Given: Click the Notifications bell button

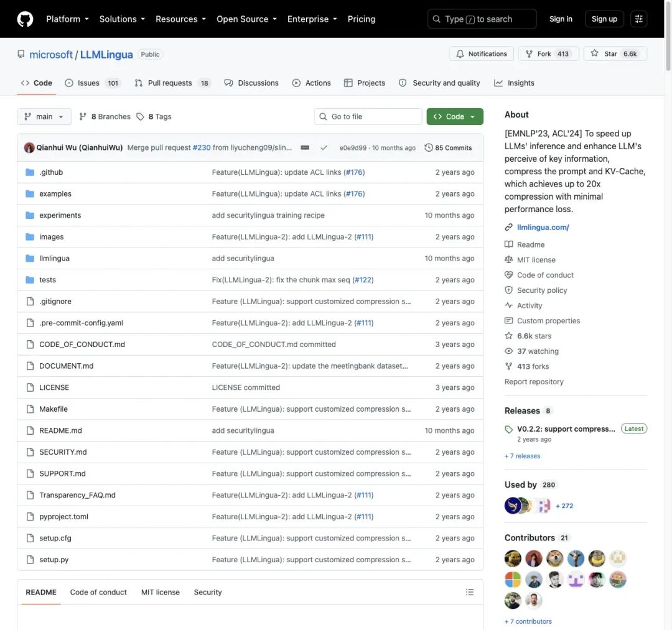Looking at the screenshot, I should point(481,53).
